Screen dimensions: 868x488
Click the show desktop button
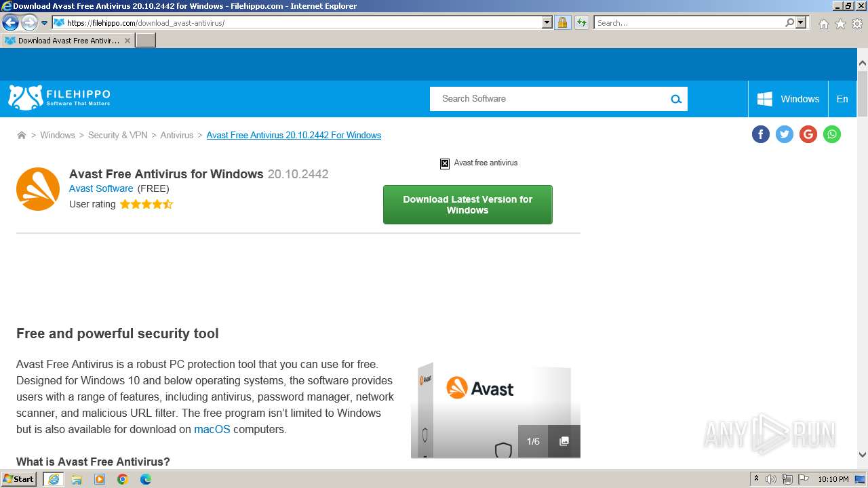pos(860,479)
